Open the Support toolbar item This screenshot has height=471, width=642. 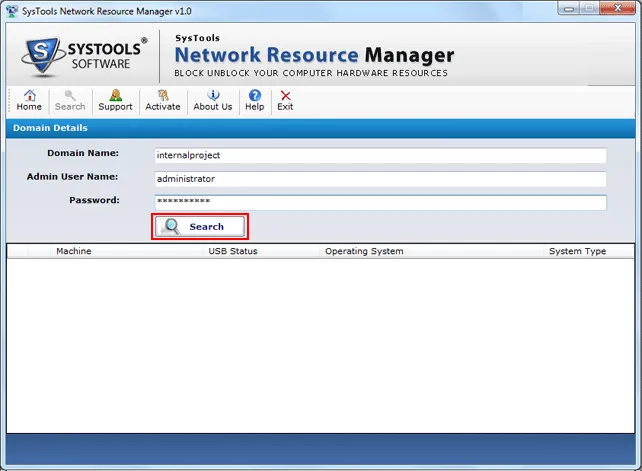click(x=115, y=100)
